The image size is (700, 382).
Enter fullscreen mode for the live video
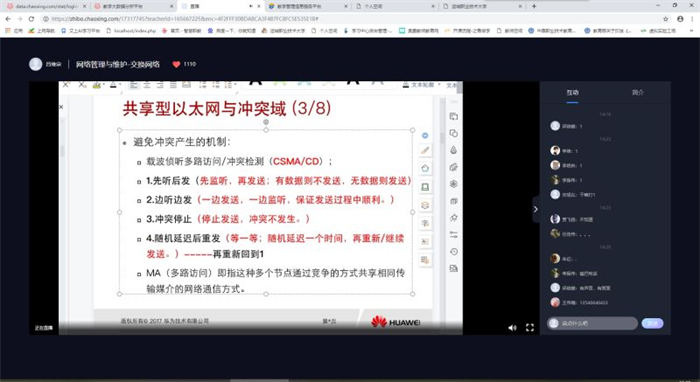coord(530,328)
